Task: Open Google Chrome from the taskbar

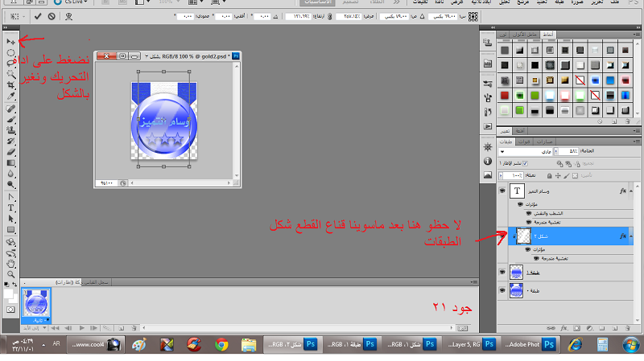Action: point(221,343)
